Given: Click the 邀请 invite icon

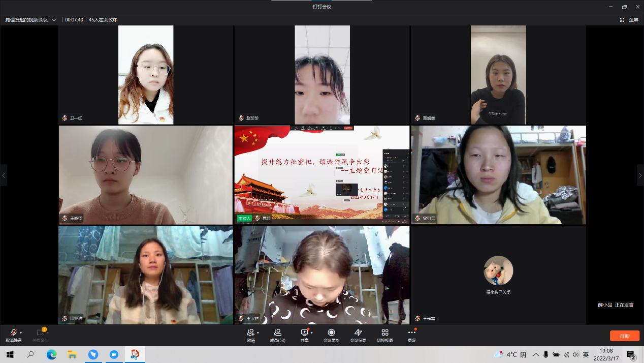Looking at the screenshot, I should point(250,335).
